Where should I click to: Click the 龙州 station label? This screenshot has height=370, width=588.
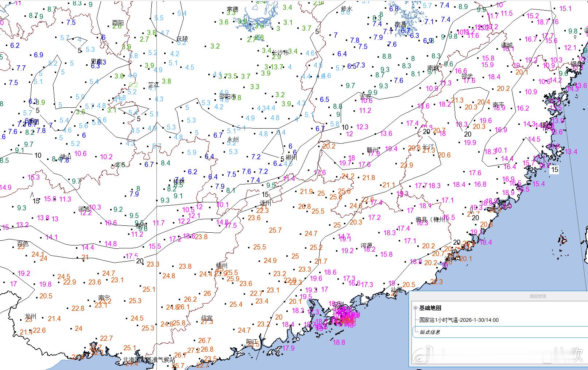click(x=31, y=316)
